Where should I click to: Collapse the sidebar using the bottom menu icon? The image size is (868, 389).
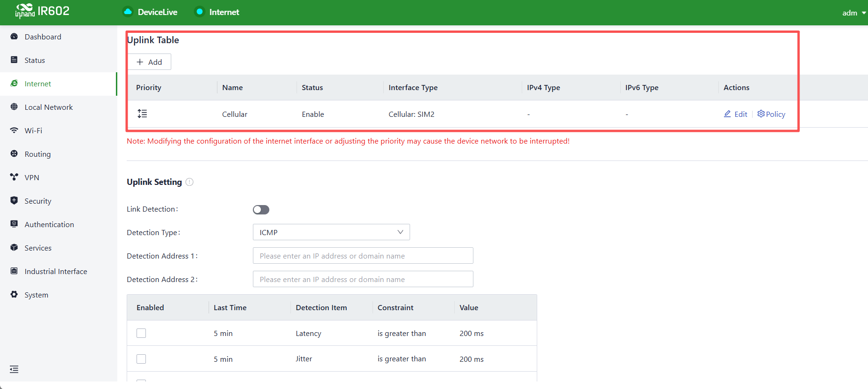(14, 369)
